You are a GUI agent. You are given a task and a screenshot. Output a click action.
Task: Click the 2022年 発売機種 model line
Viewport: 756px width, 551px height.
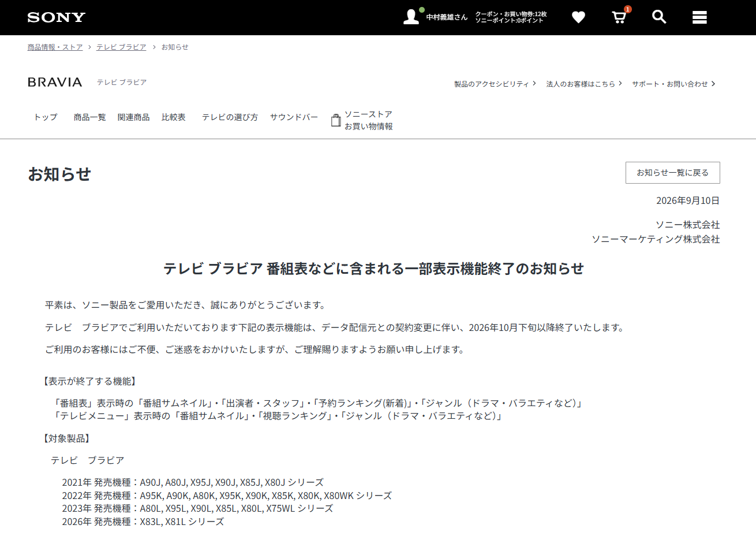point(227,496)
